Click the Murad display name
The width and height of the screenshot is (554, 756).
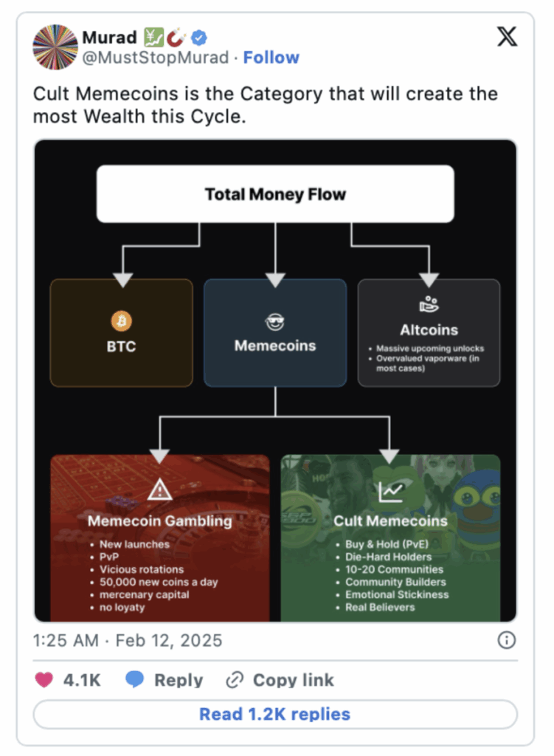click(x=109, y=37)
